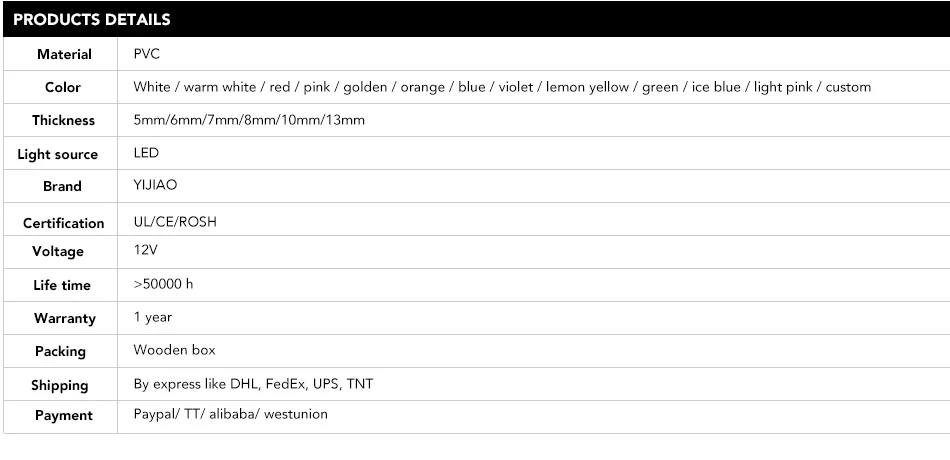Click the Paypal/TT payment methods text
This screenshot has height=460, width=950.
click(x=230, y=414)
